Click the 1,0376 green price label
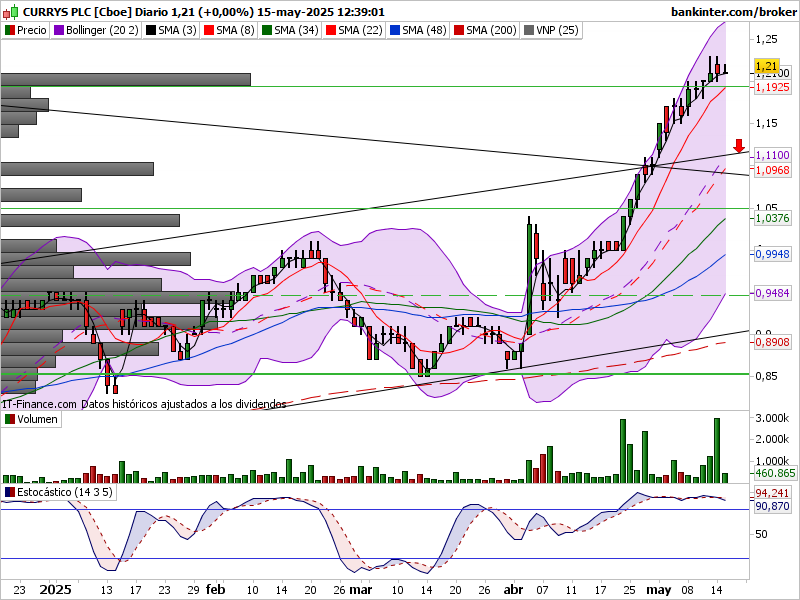The height and width of the screenshot is (600, 800). tap(772, 218)
